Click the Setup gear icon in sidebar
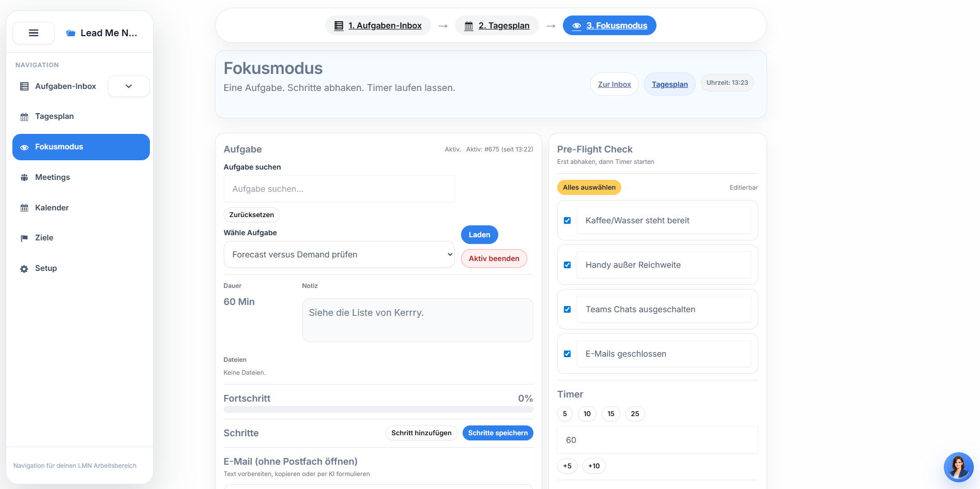This screenshot has height=489, width=980. pos(24,269)
